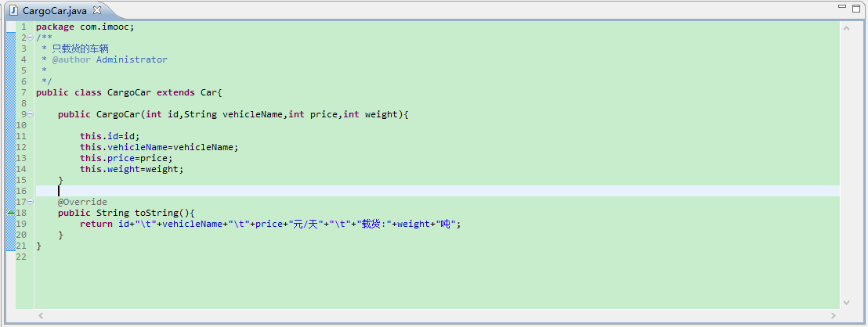868x327 pixels.
Task: Click the return statement on line 19
Action: click(270, 224)
